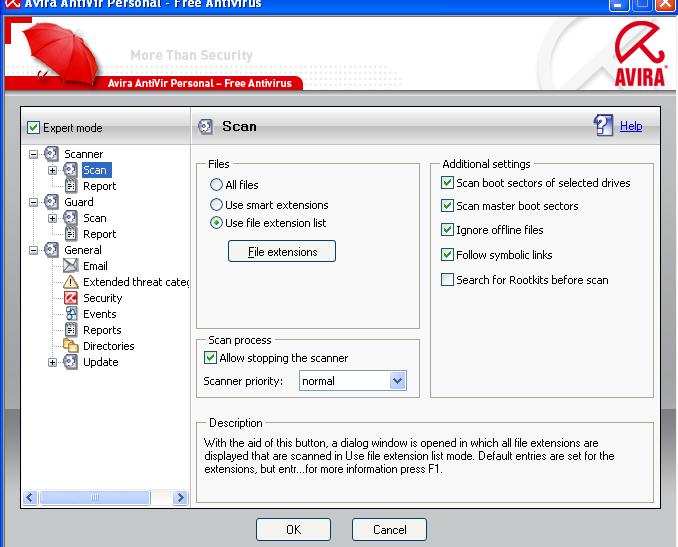The width and height of the screenshot is (678, 547).
Task: Expand the Scan node under Scanner
Action: (52, 170)
